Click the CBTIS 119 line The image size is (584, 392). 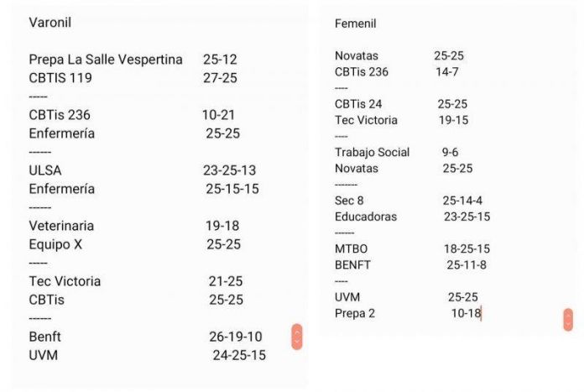click(x=60, y=78)
